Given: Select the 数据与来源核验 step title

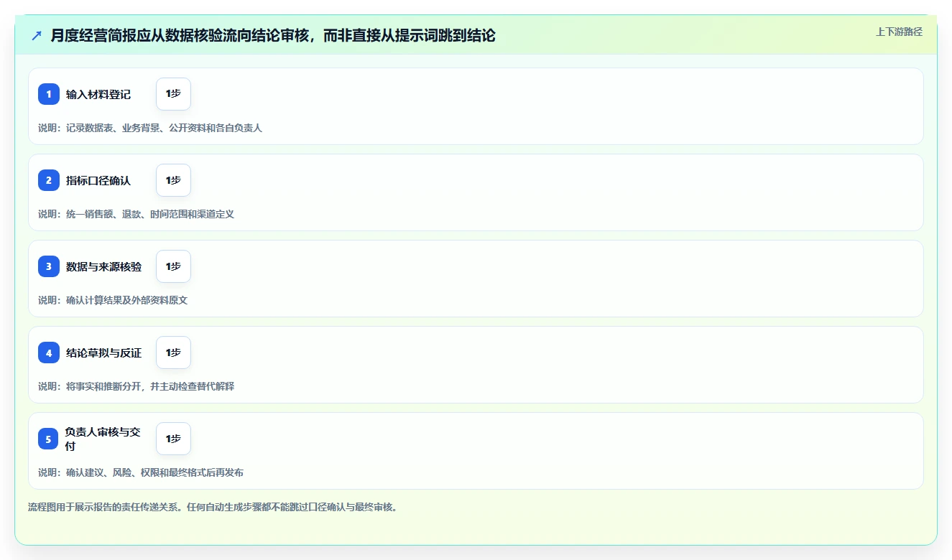Looking at the screenshot, I should [104, 266].
